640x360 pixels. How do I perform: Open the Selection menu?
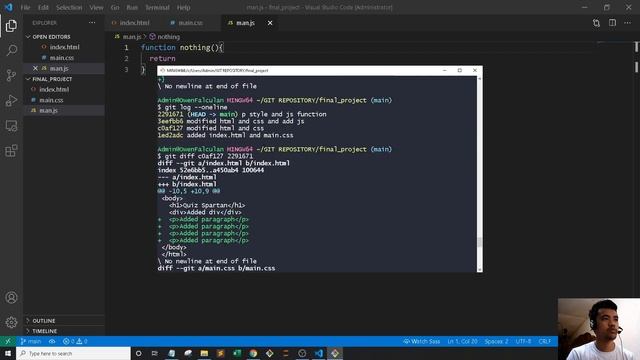point(69,7)
